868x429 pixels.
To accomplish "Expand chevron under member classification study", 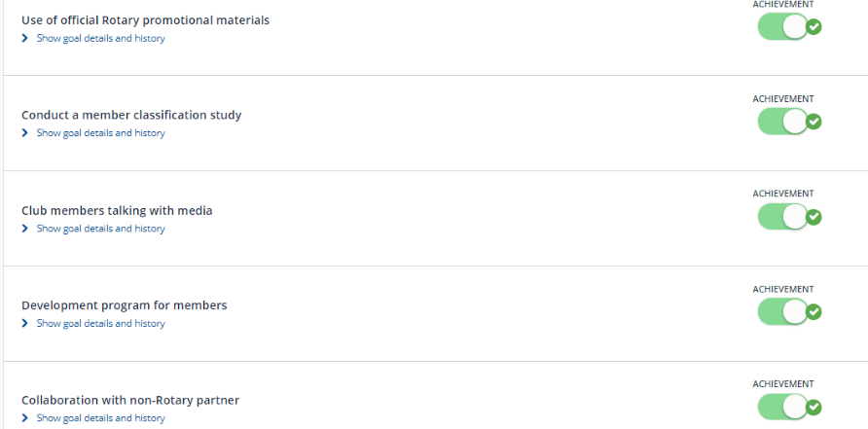I will coord(25,133).
